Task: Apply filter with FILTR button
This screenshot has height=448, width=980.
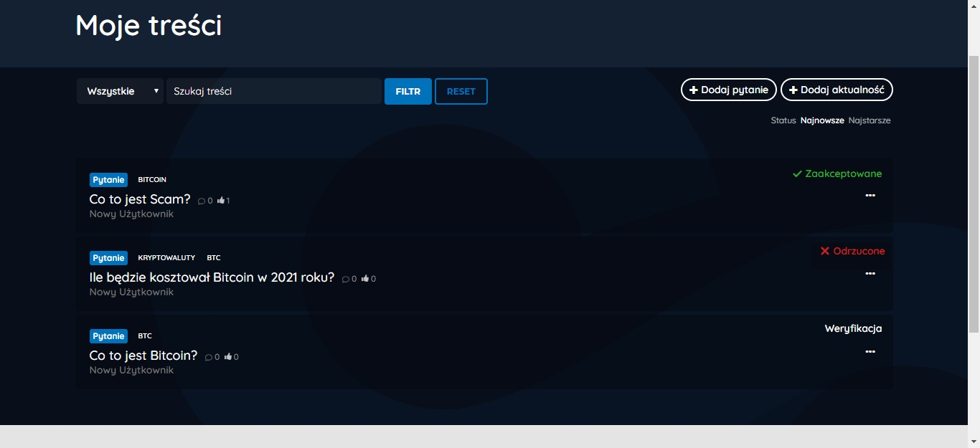Action: pyautogui.click(x=408, y=91)
